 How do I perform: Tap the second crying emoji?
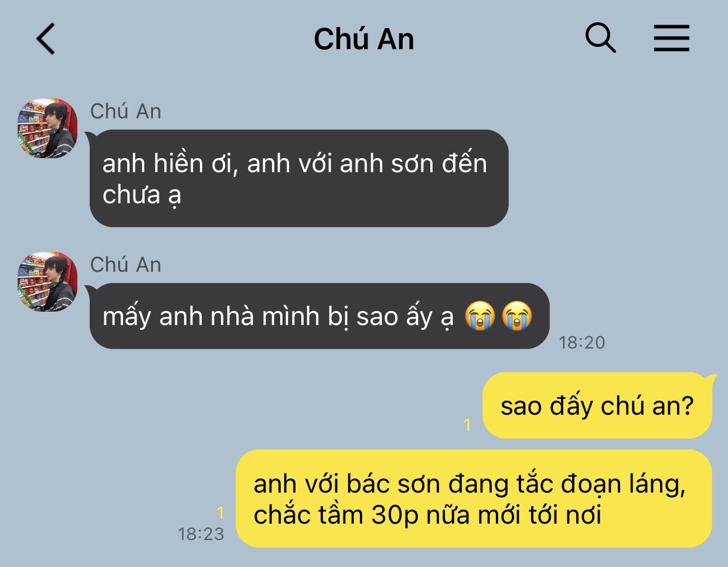pyautogui.click(x=517, y=316)
